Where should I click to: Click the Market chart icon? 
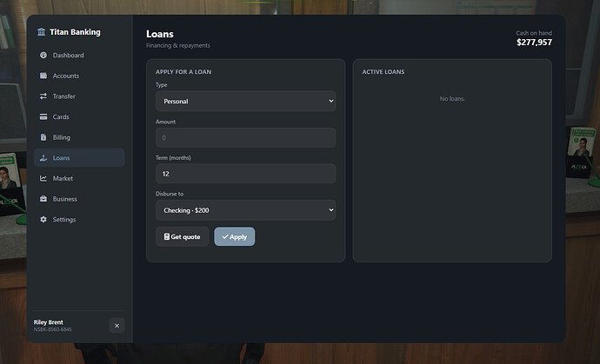(x=43, y=178)
